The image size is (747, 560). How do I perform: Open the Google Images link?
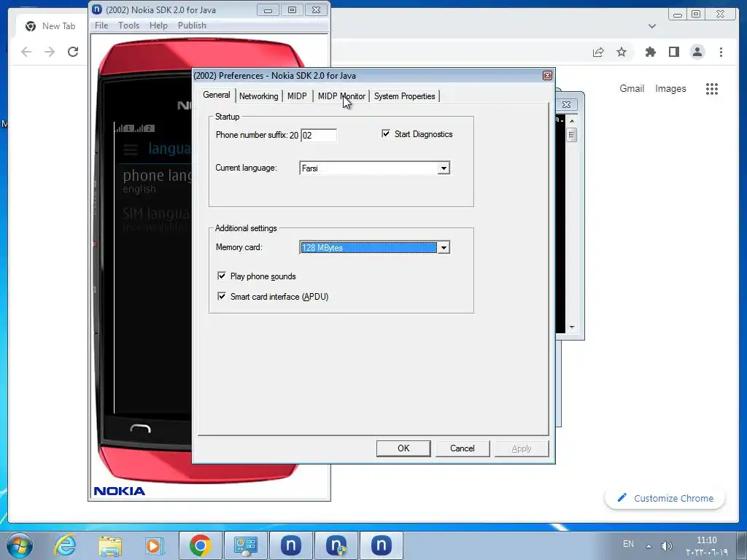tap(670, 88)
